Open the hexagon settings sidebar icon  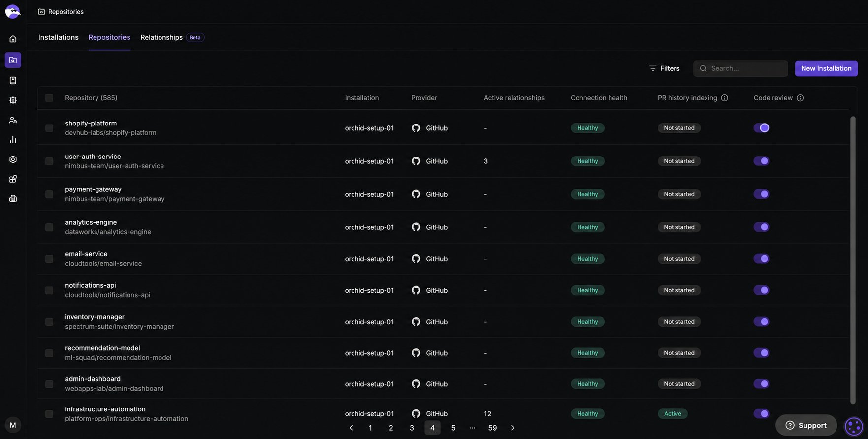(13, 159)
